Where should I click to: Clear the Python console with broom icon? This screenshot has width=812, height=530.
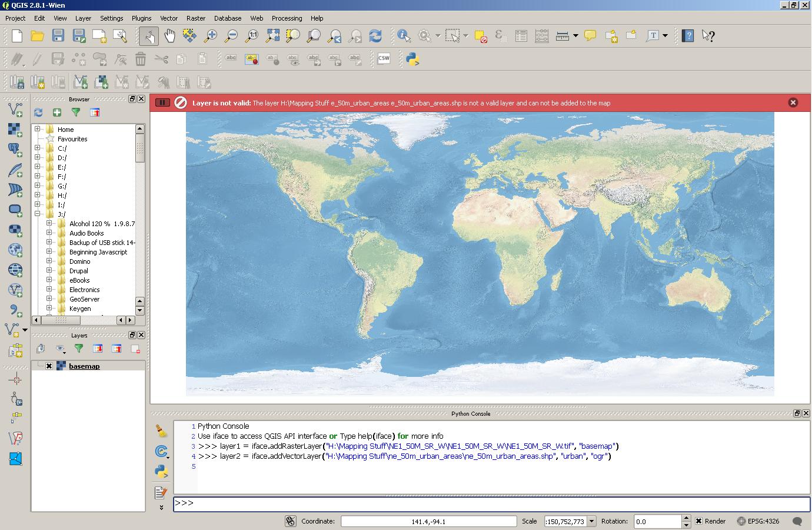click(x=161, y=431)
